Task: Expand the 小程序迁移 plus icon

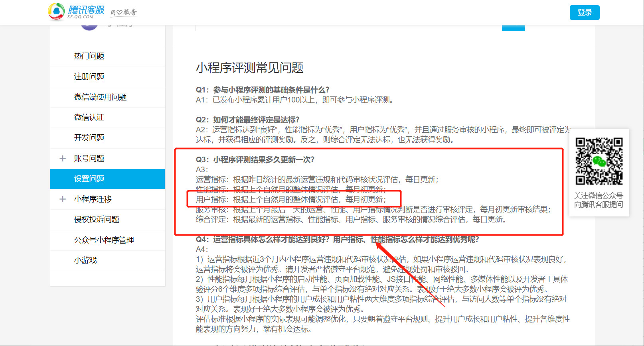Action: (x=63, y=199)
